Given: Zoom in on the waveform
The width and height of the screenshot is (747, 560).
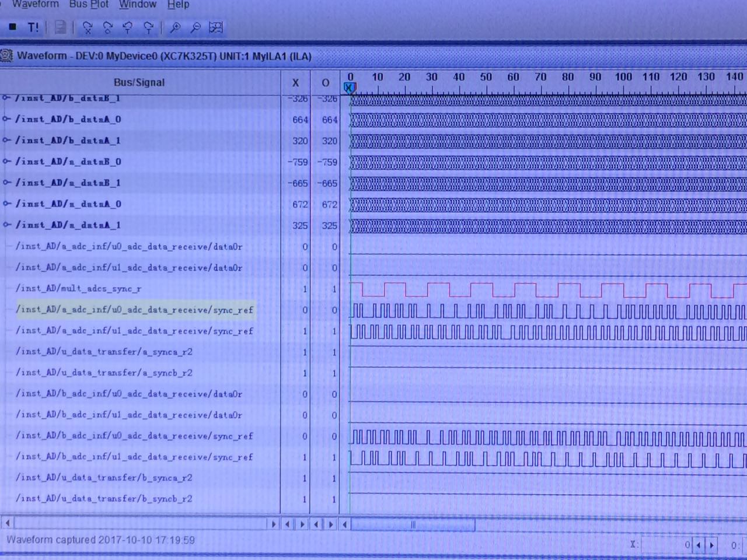Looking at the screenshot, I should tap(174, 27).
